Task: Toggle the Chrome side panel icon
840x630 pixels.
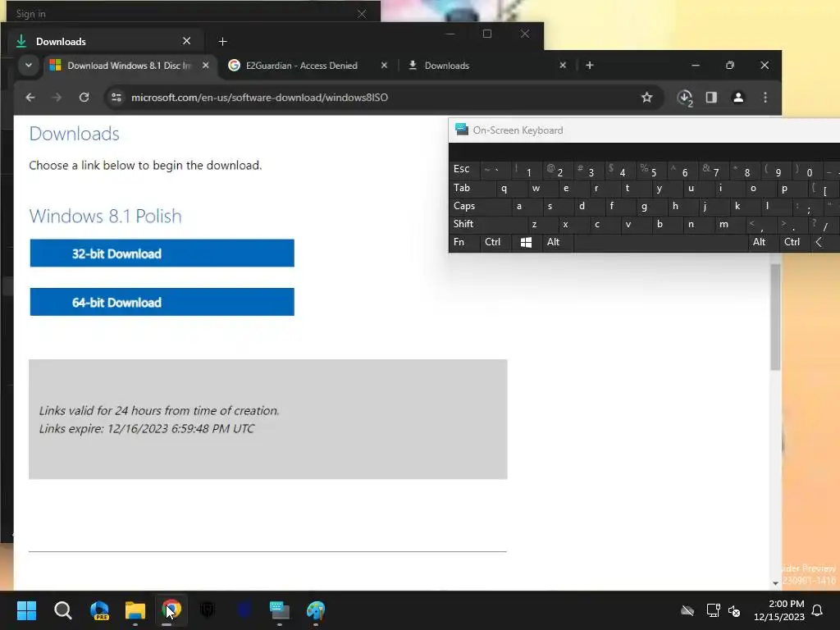Action: (711, 98)
